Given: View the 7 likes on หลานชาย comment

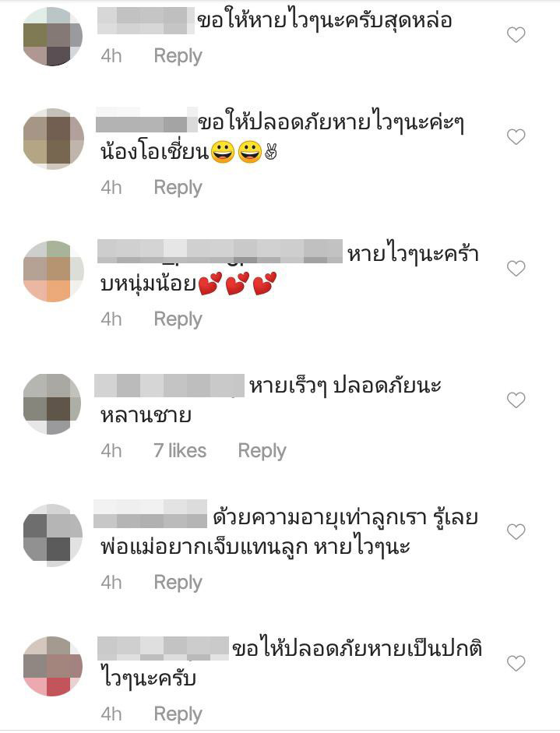Looking at the screenshot, I should [180, 451].
